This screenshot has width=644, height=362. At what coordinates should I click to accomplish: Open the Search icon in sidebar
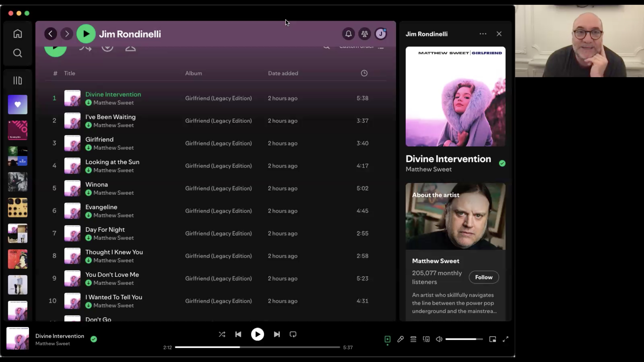pos(17,53)
